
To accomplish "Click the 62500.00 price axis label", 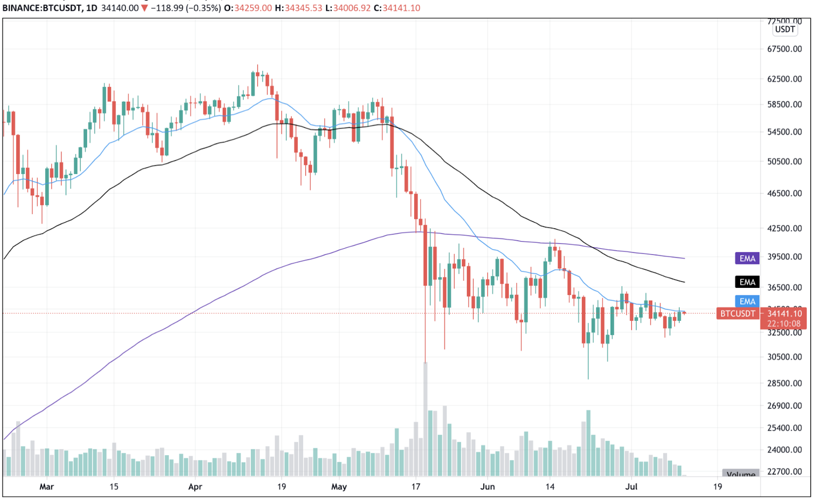I will (784, 79).
